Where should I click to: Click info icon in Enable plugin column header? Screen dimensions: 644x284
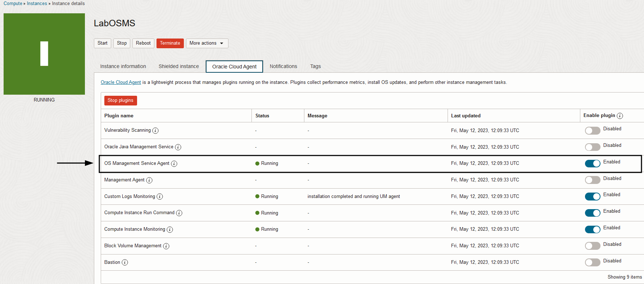tap(620, 116)
